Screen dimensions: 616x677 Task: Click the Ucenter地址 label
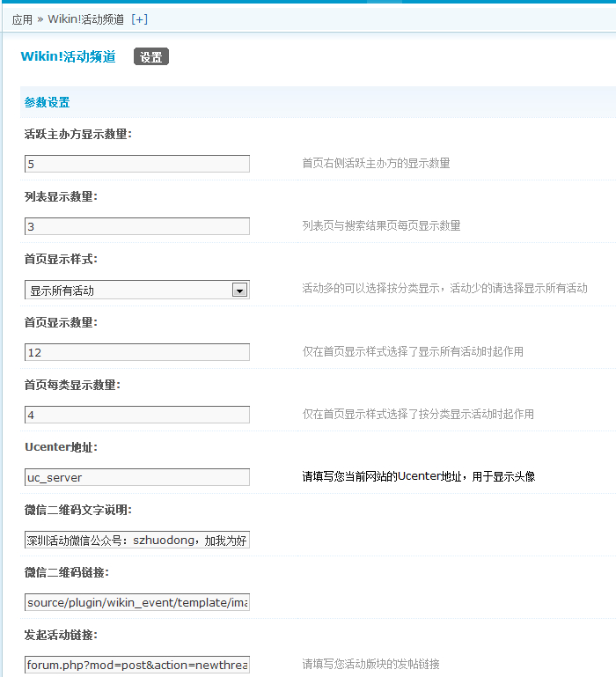coord(61,447)
